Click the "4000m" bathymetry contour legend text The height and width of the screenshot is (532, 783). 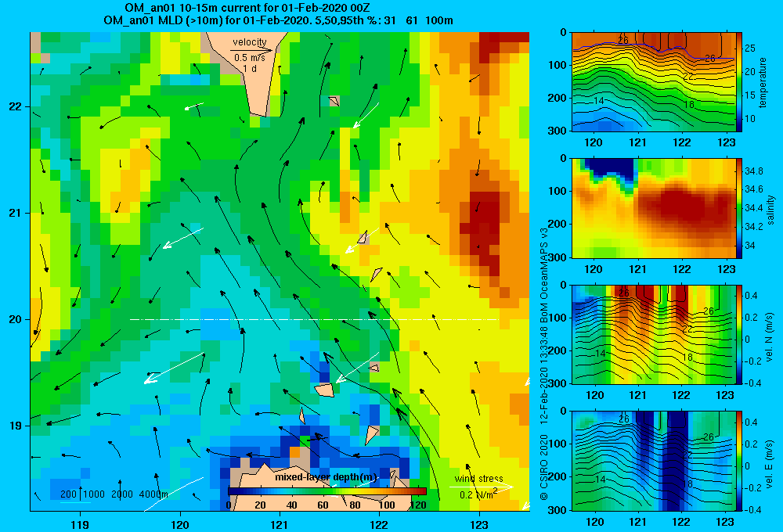(x=153, y=494)
